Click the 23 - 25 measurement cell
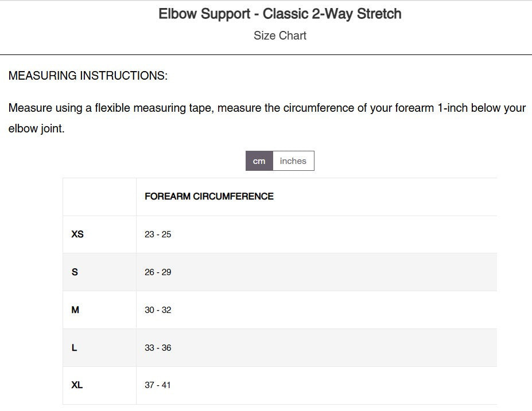Viewport: 532px width, 411px height. [316, 234]
